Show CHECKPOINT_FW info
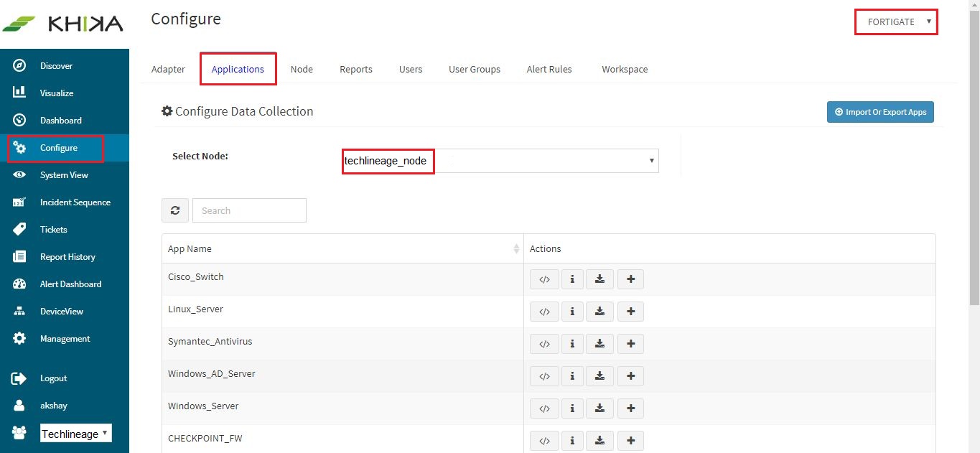 pos(572,441)
